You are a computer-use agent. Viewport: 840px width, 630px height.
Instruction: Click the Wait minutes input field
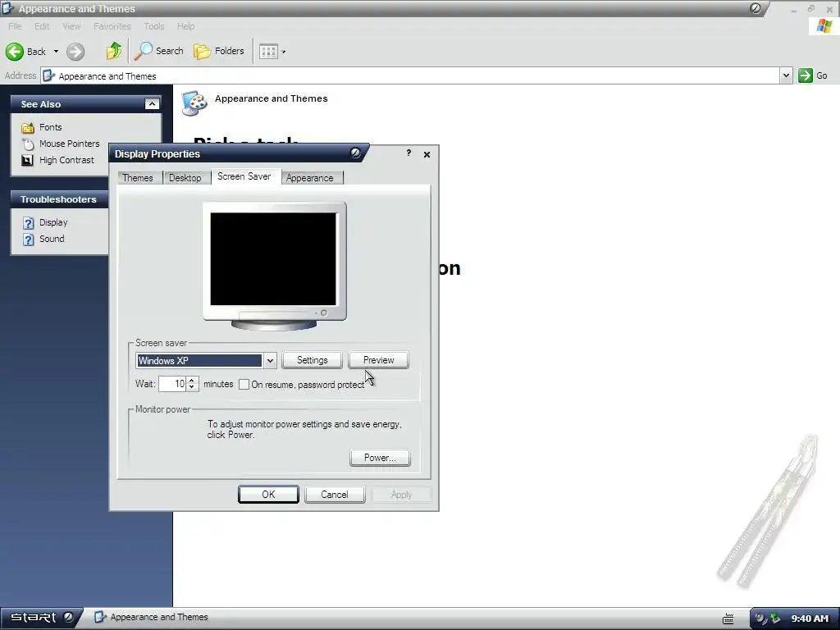click(x=172, y=384)
